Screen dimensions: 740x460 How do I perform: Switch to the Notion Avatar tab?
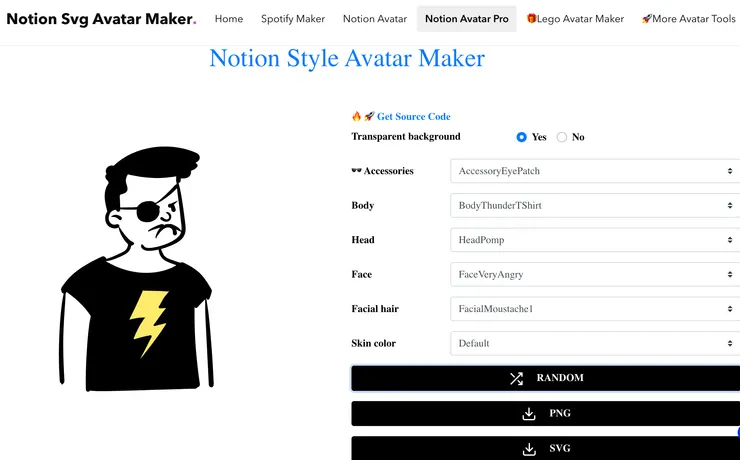(x=375, y=19)
